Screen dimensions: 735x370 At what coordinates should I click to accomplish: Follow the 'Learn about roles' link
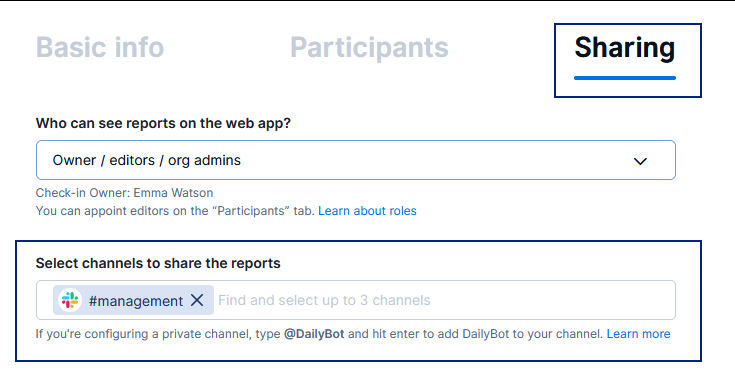(367, 211)
